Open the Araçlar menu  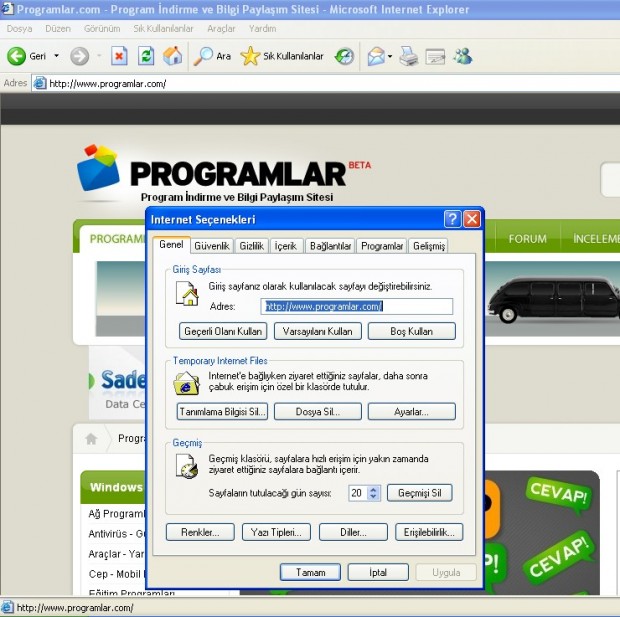click(221, 28)
